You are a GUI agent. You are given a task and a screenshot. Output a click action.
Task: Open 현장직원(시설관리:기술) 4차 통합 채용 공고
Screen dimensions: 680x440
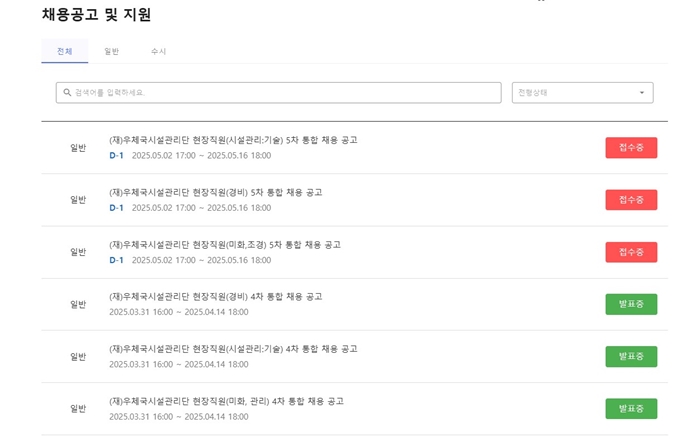pyautogui.click(x=233, y=349)
